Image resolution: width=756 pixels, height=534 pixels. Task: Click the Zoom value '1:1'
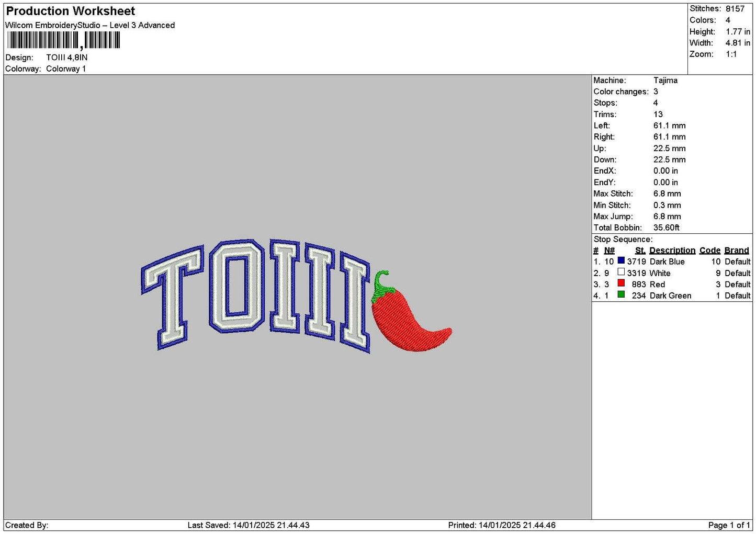click(x=731, y=54)
